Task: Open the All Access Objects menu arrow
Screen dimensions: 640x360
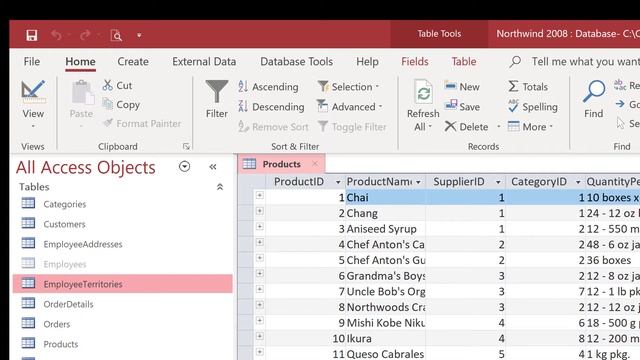Action: click(x=184, y=167)
